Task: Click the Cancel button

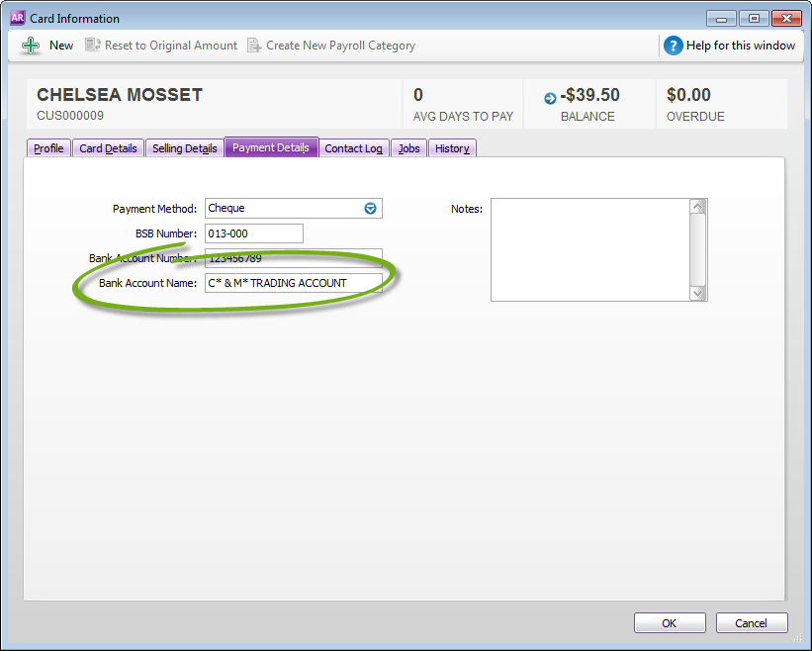Action: [752, 623]
